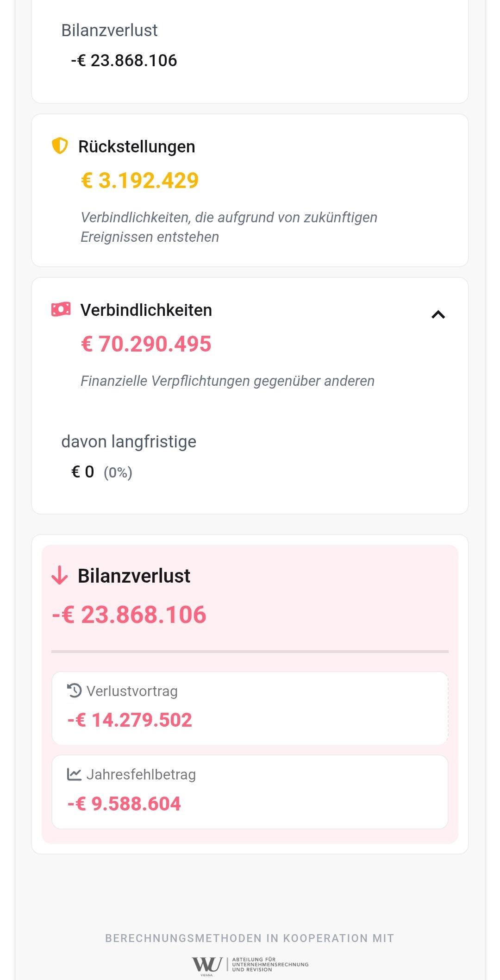Open the WU Vienna logo

tap(207, 966)
